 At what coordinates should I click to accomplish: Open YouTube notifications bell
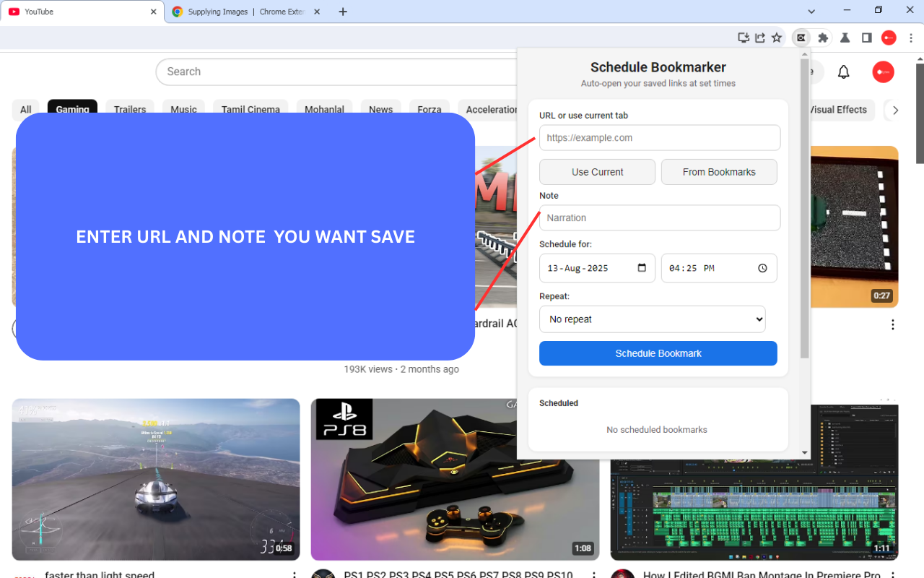coord(843,72)
